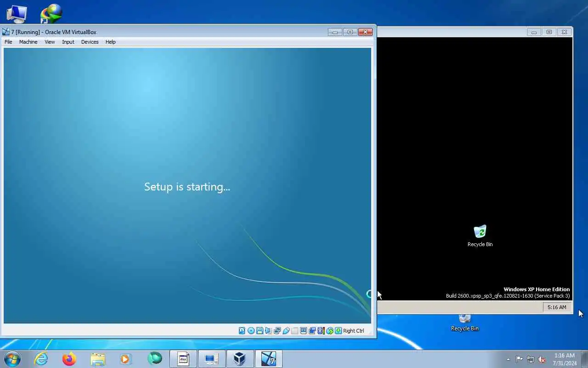
Task: Select the Internet Download Manager desktop shortcut
Action: (51, 14)
